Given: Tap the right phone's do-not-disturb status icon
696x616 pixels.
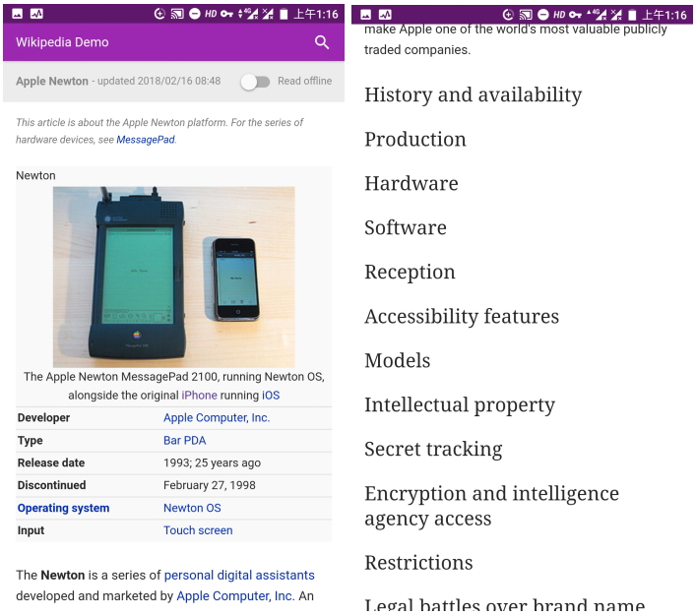Looking at the screenshot, I should (x=542, y=15).
